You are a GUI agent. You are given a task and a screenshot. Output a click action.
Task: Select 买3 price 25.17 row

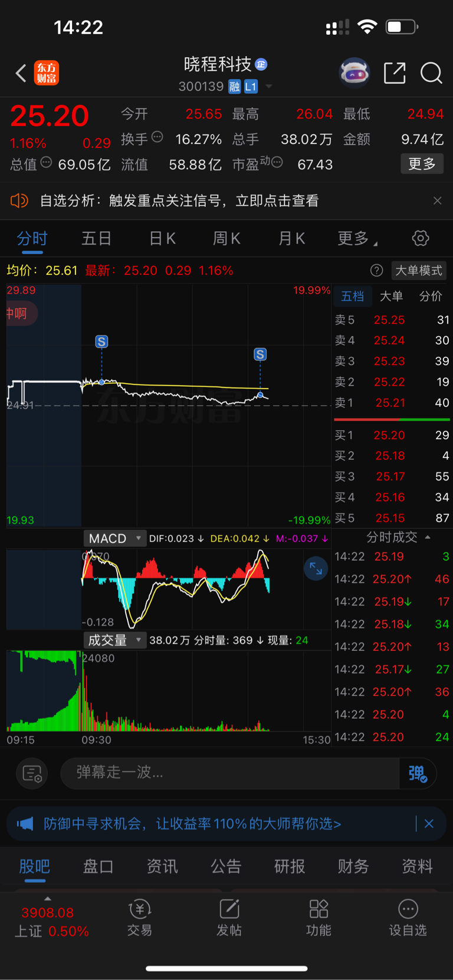[x=392, y=476]
